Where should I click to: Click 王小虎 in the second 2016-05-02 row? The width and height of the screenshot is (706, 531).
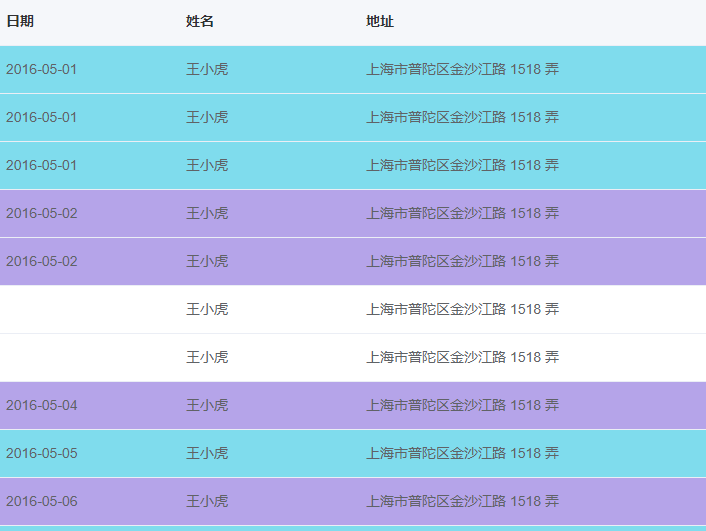(x=207, y=261)
